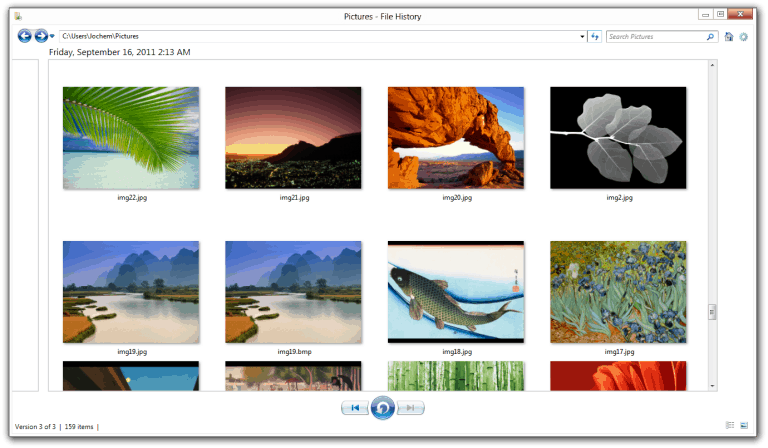768x448 pixels.
Task: Select the img21.jpg sunset thumbnail
Action: [293, 138]
